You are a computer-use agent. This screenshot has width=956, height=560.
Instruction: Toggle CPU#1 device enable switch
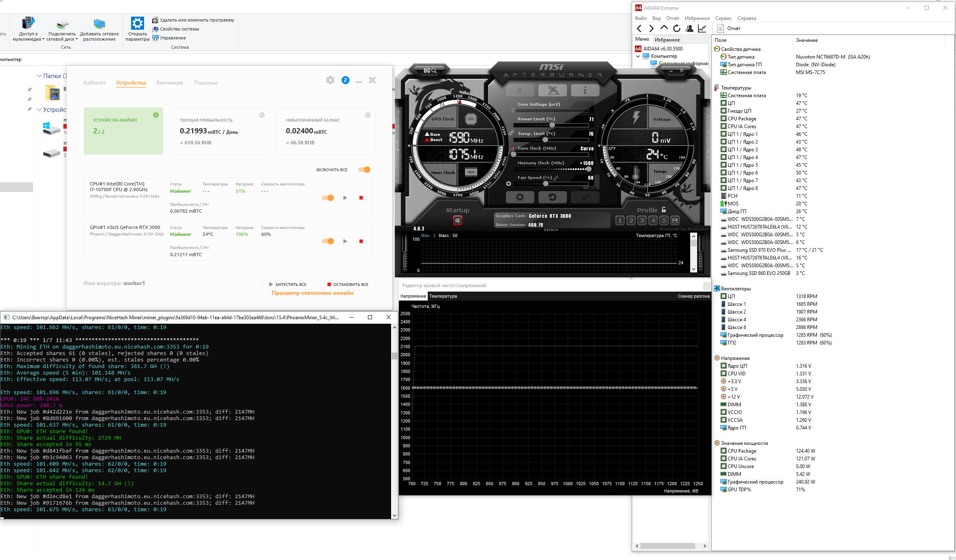click(328, 198)
